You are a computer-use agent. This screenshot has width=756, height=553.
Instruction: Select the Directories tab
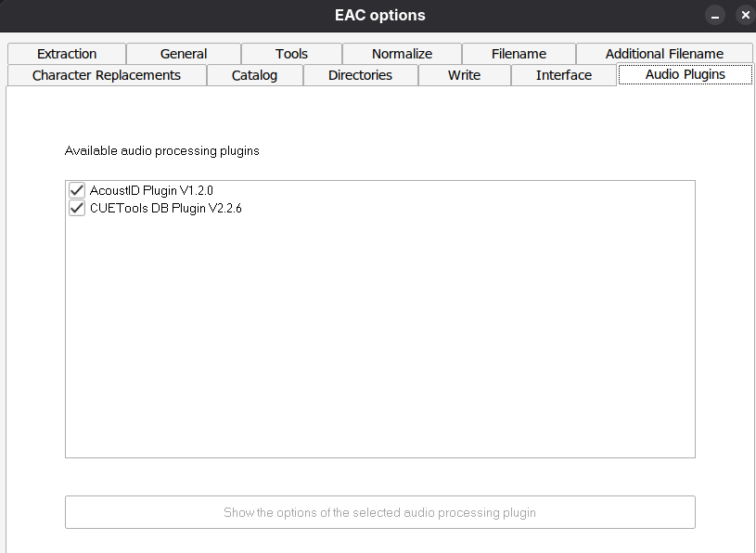[x=360, y=75]
